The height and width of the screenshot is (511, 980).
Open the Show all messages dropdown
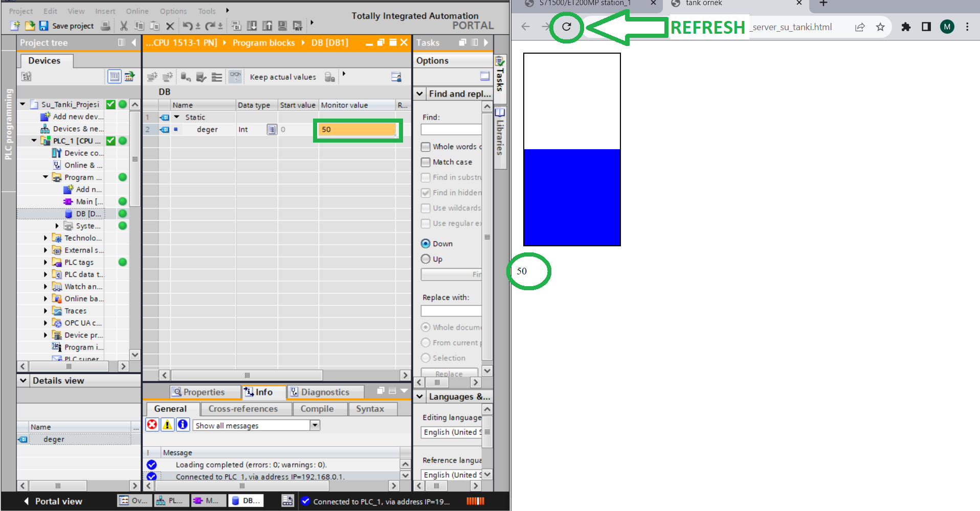coord(315,425)
